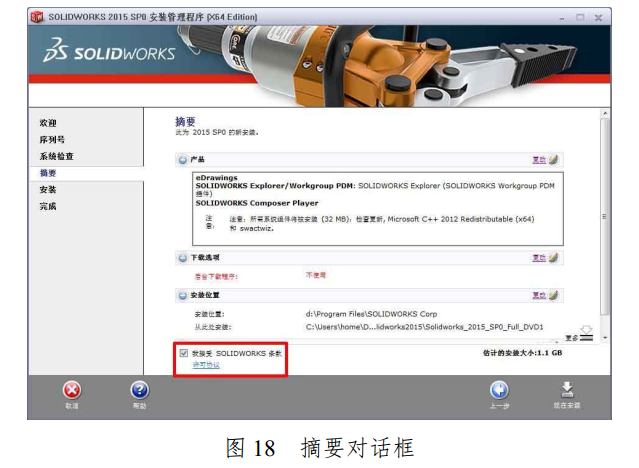Click the pencil edit icon in 下载选项 section
The image size is (639, 468).
553,258
